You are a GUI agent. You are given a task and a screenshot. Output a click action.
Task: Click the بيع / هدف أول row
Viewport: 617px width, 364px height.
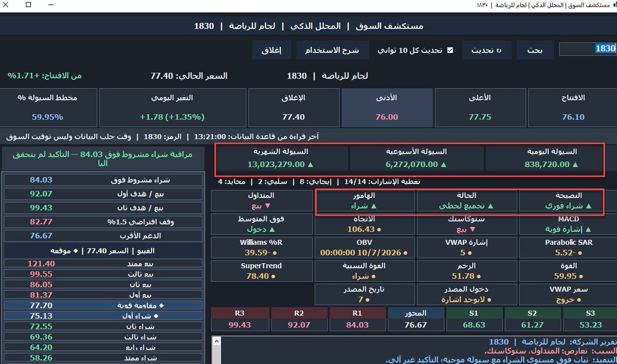tap(103, 194)
